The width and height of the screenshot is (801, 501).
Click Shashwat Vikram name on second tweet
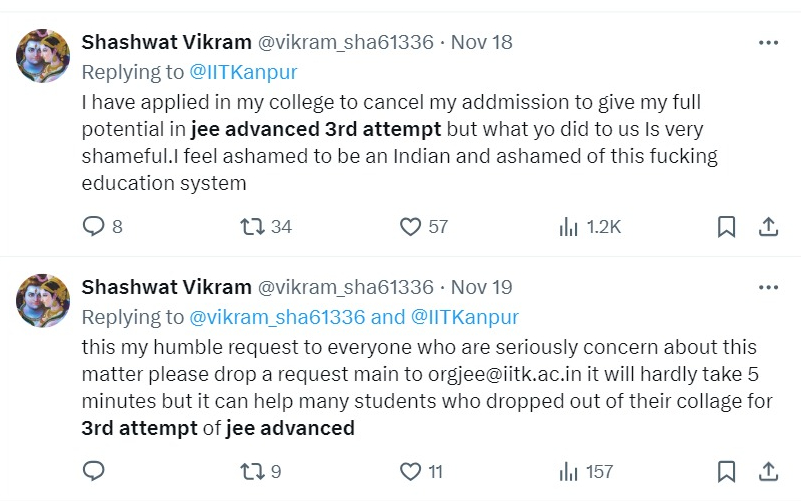(165, 287)
